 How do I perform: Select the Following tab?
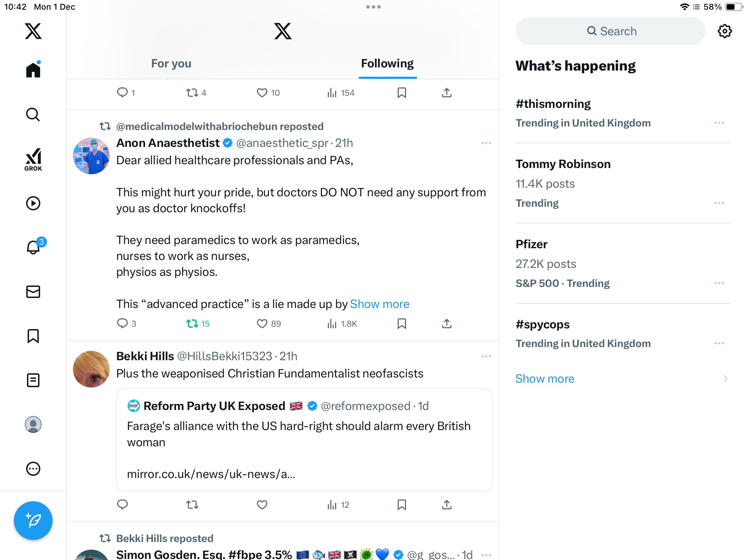point(387,64)
